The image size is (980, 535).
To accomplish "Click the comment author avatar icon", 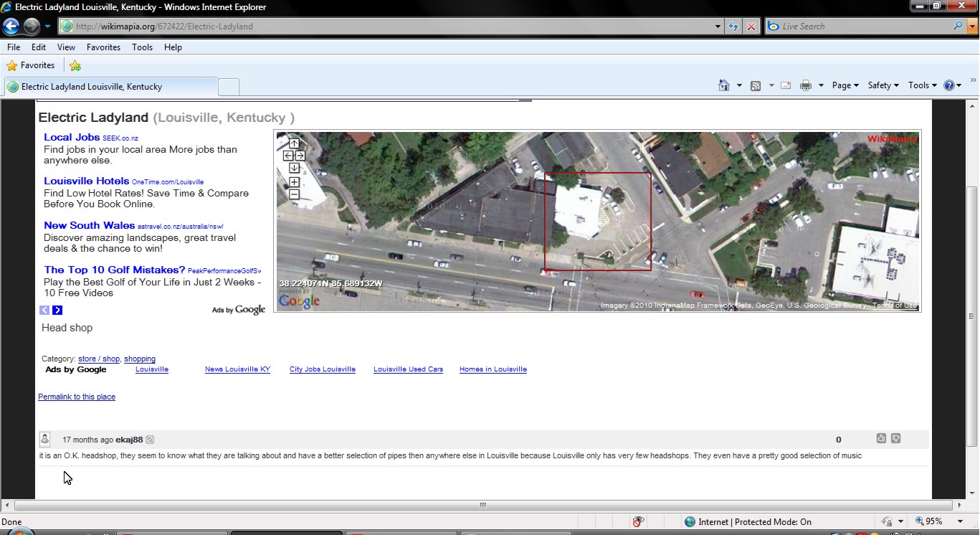I will (44, 440).
